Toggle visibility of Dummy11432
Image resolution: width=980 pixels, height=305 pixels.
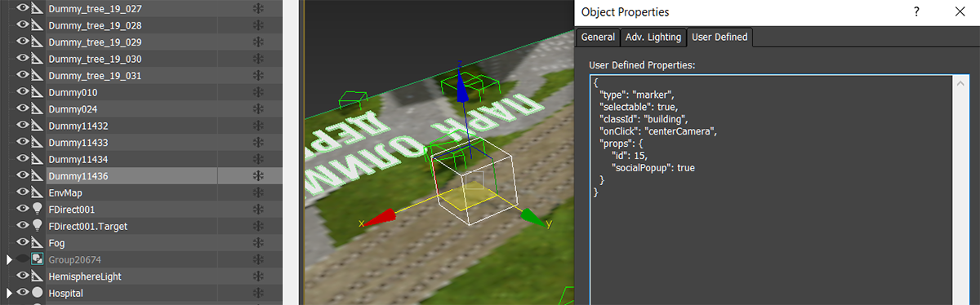[22, 126]
